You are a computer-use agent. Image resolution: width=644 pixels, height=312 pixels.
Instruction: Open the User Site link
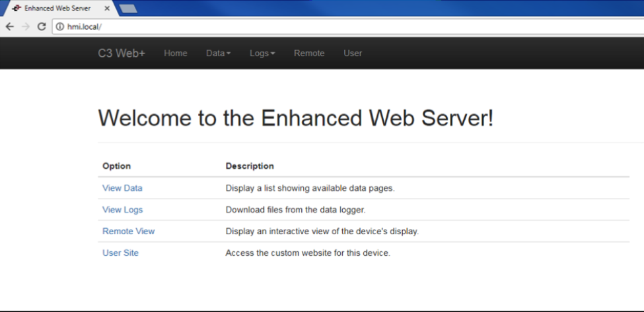coord(120,253)
